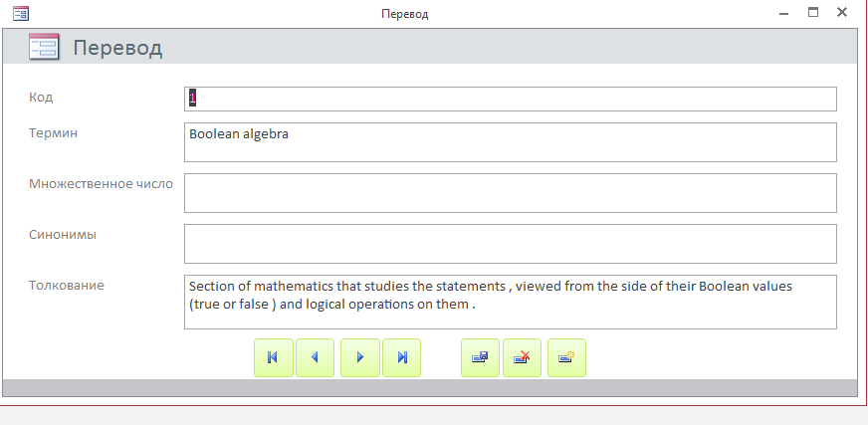The image size is (868, 425).
Task: Click into the Код field
Action: pos(511,100)
